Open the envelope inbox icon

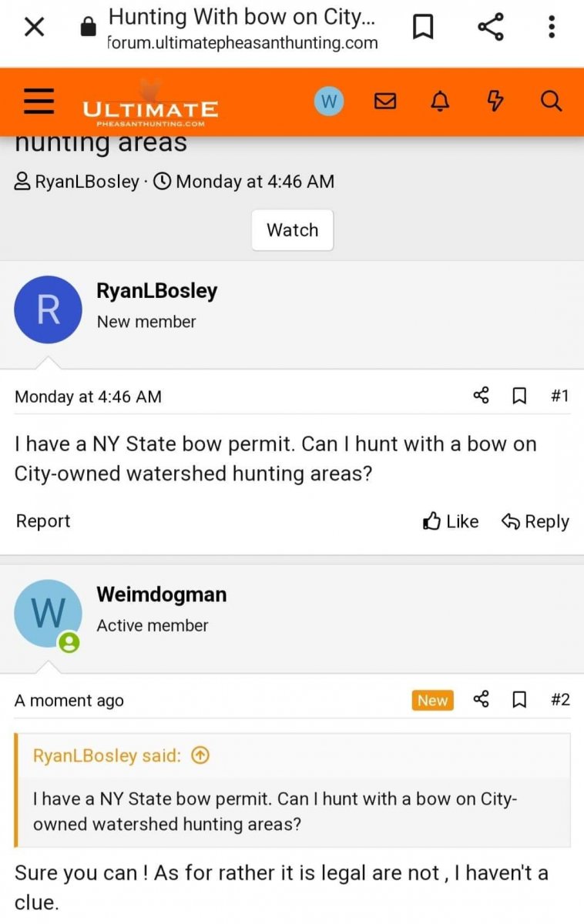[x=385, y=101]
